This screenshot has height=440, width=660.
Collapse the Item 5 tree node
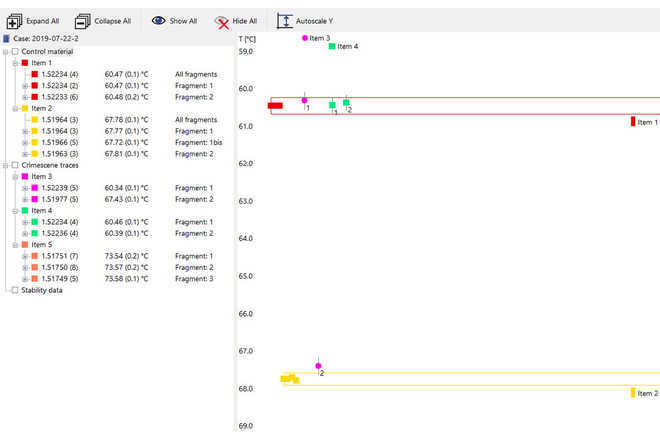point(15,244)
